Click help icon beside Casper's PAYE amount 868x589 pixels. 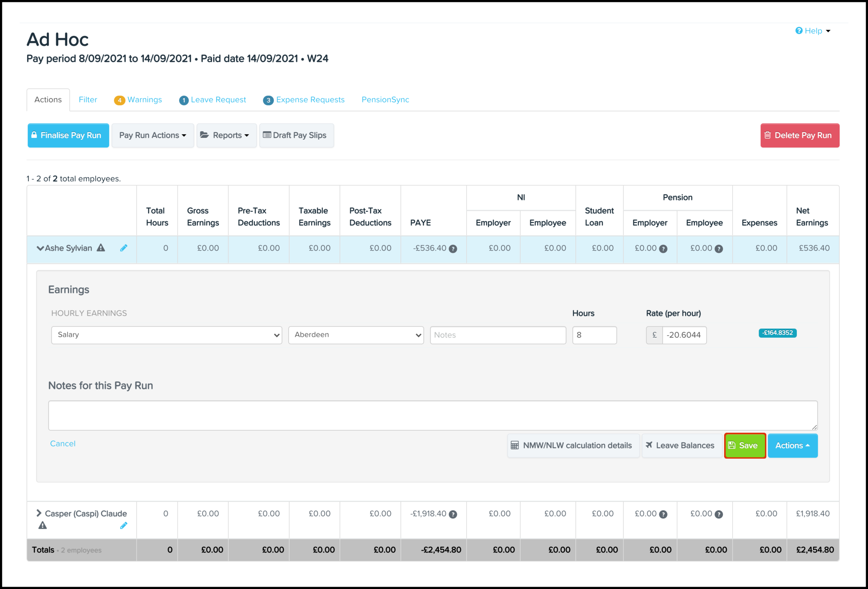(453, 515)
